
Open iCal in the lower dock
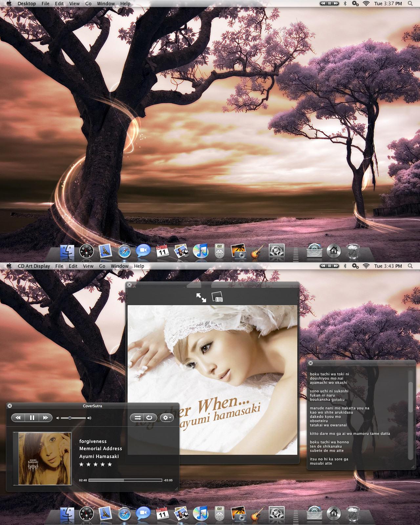pyautogui.click(x=162, y=514)
